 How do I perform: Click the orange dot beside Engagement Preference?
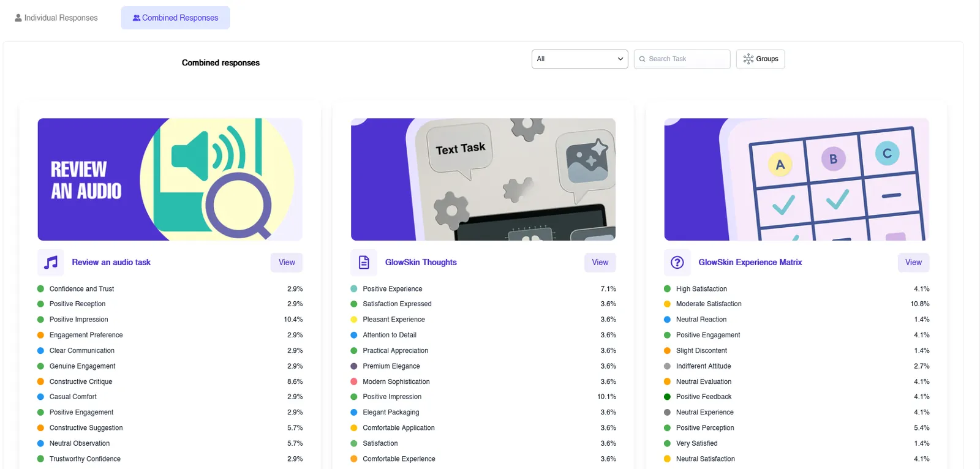tap(40, 336)
